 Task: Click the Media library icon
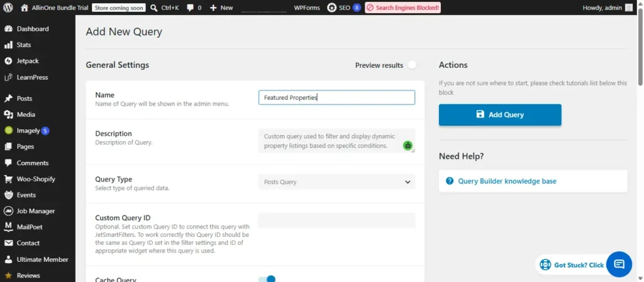click(8, 114)
